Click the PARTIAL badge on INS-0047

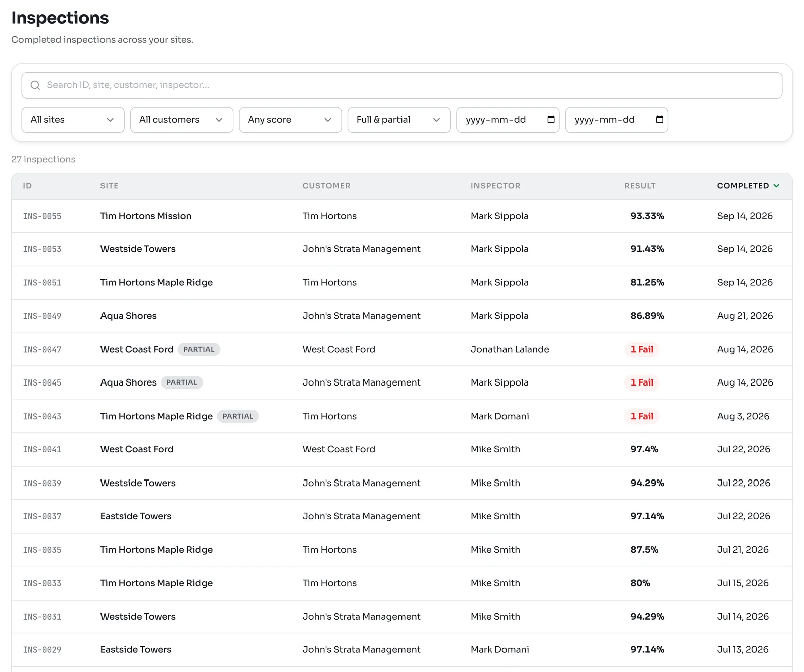pyautogui.click(x=199, y=349)
